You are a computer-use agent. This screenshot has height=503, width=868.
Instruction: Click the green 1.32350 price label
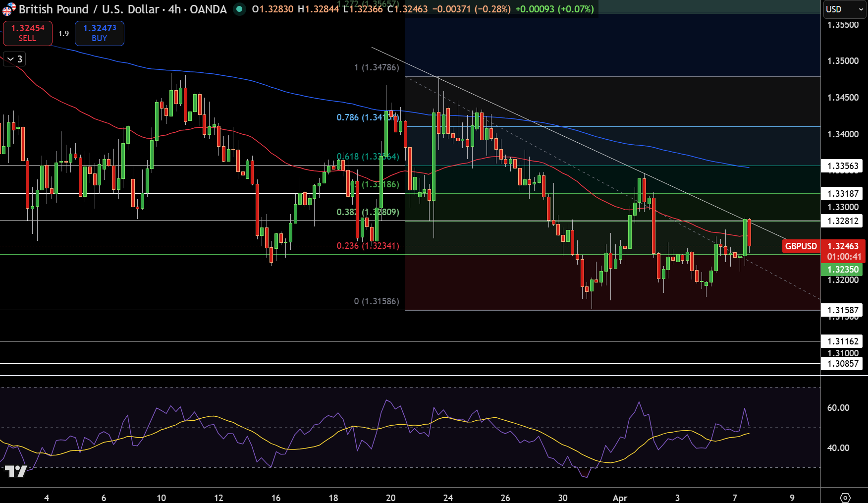(842, 270)
